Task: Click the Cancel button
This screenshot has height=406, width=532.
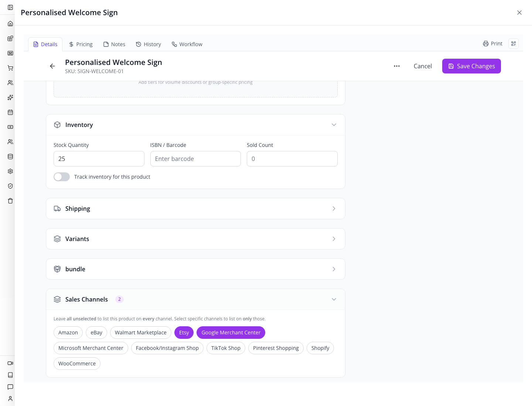Action: [x=423, y=66]
